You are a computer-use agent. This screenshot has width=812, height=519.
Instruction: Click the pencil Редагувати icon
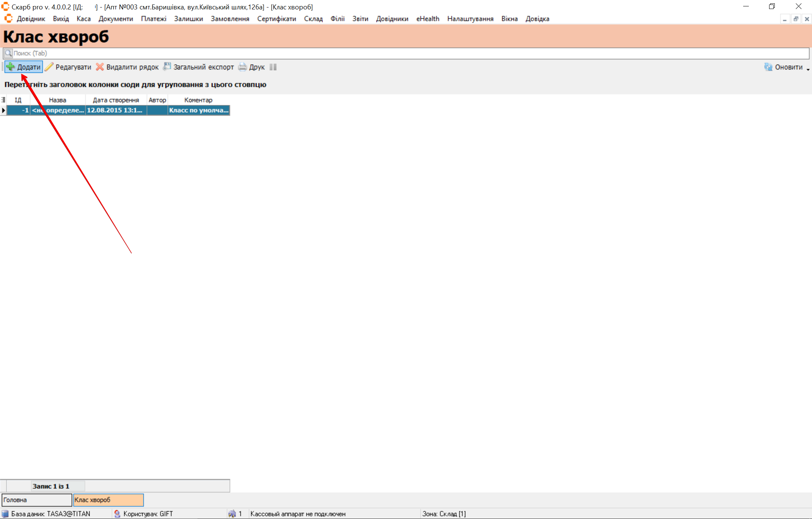49,67
